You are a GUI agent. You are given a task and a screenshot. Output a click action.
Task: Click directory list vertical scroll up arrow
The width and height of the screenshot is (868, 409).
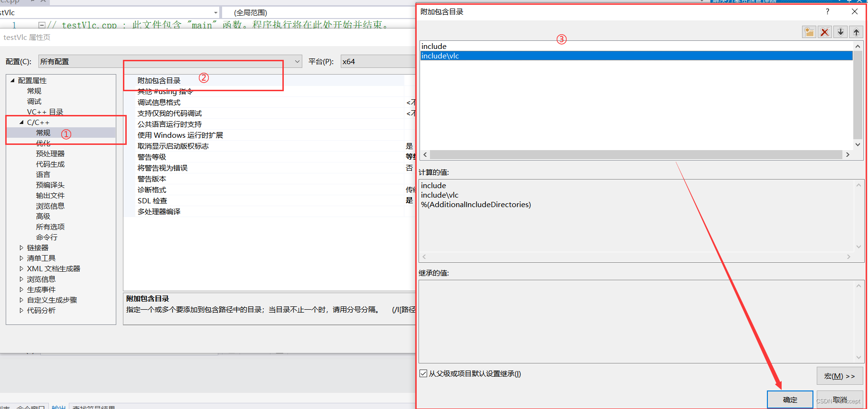coord(858,46)
